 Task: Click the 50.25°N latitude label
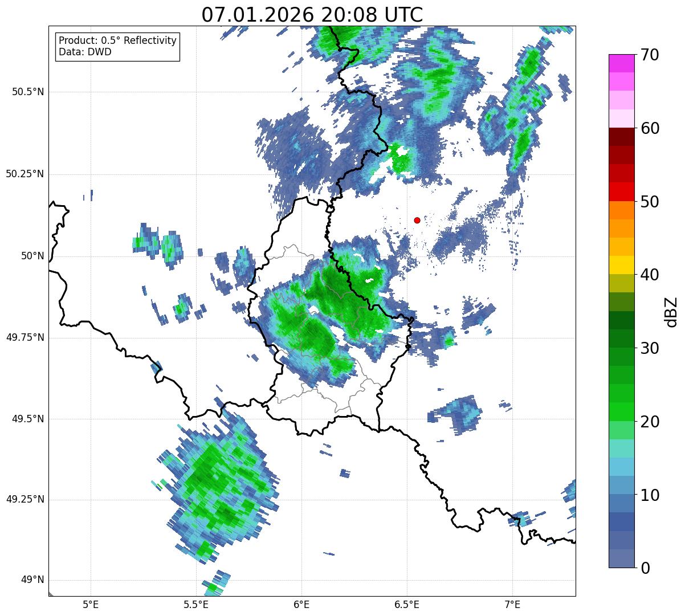[x=25, y=174]
